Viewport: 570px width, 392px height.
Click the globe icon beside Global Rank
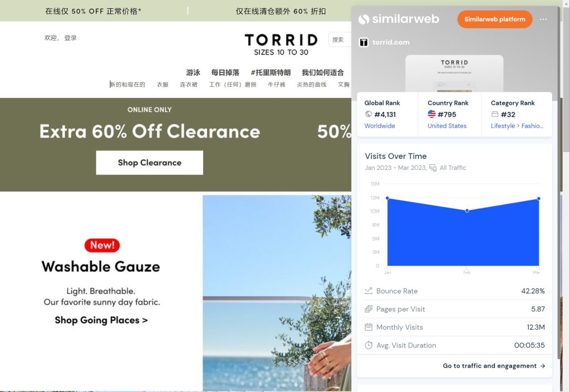(x=368, y=114)
